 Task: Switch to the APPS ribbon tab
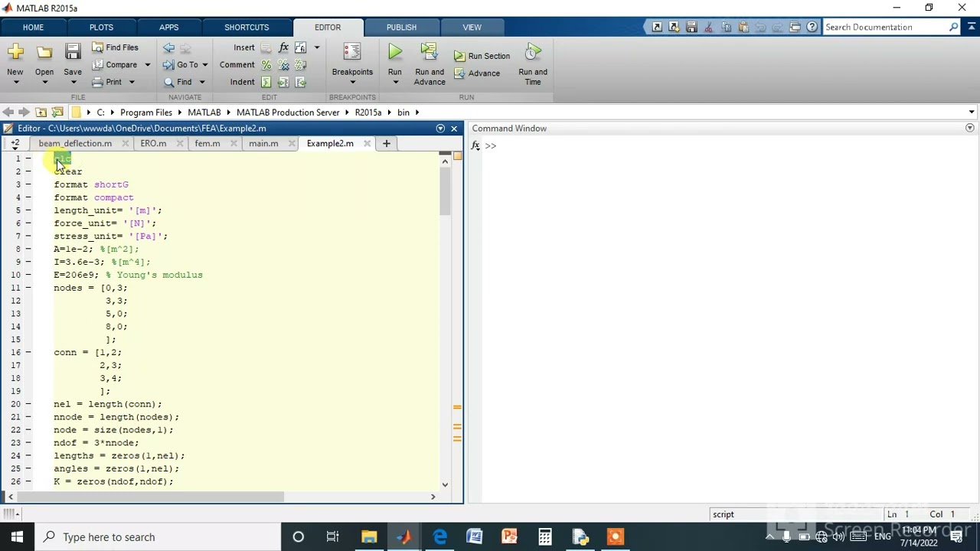coord(168,28)
